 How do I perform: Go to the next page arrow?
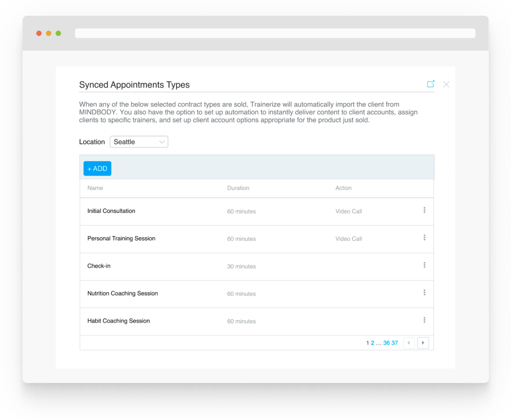(423, 343)
